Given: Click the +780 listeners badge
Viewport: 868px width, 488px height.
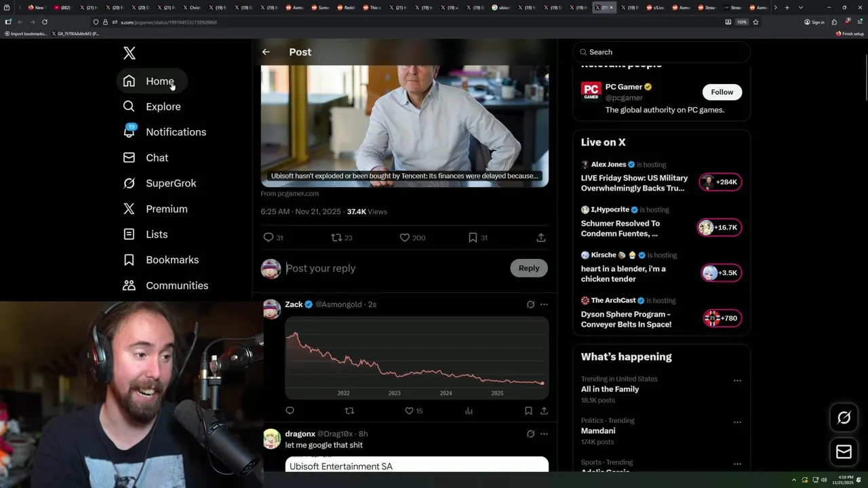Looking at the screenshot, I should (x=722, y=319).
